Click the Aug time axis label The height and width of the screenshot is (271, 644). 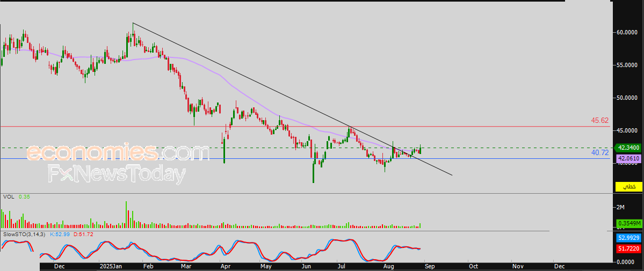(388, 267)
